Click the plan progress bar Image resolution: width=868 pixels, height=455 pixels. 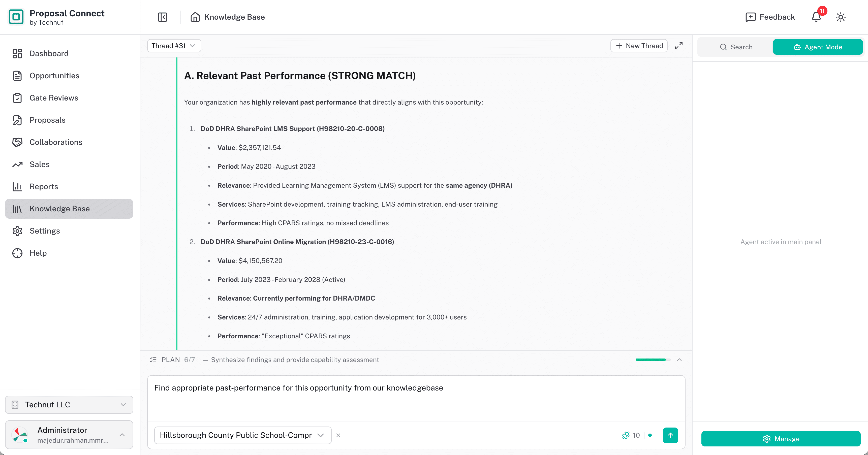point(653,360)
